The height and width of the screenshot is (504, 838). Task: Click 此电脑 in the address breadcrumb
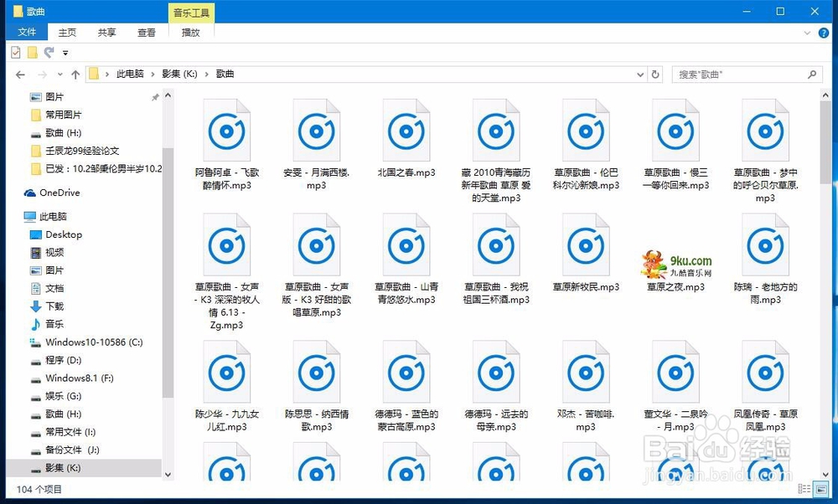click(130, 74)
